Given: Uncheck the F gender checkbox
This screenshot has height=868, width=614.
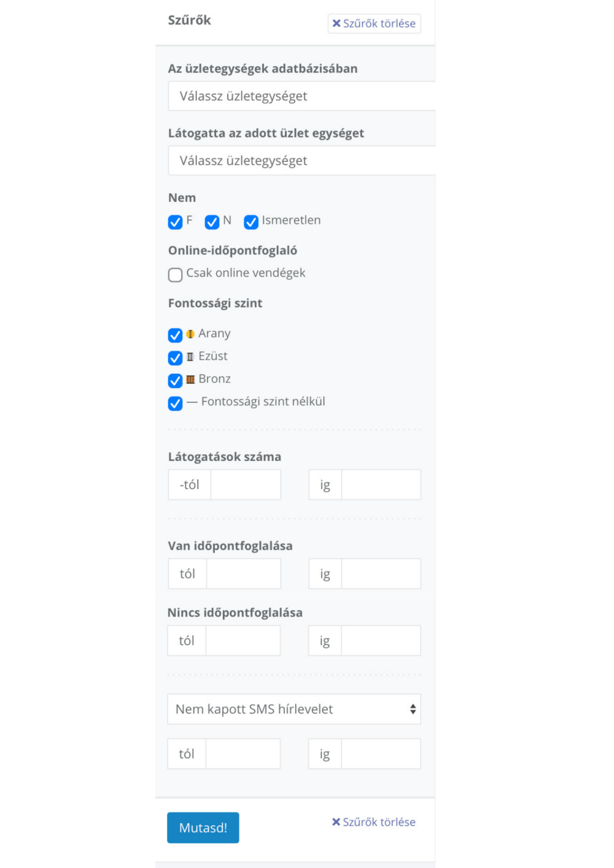Looking at the screenshot, I should (175, 222).
